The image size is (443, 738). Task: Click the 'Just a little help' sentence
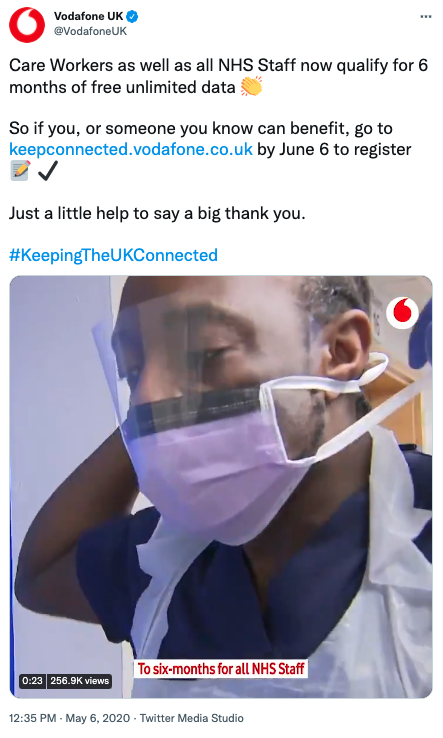tap(157, 214)
